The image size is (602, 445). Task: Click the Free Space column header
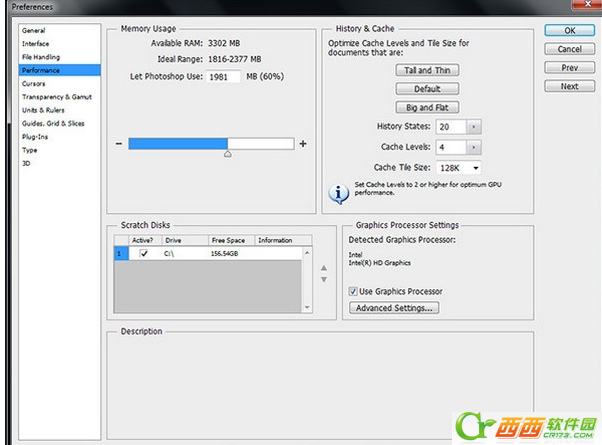coord(232,240)
